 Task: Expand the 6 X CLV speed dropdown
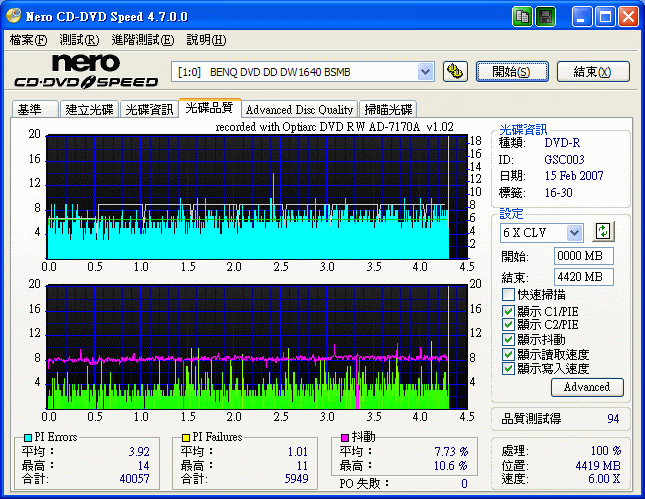coord(574,232)
